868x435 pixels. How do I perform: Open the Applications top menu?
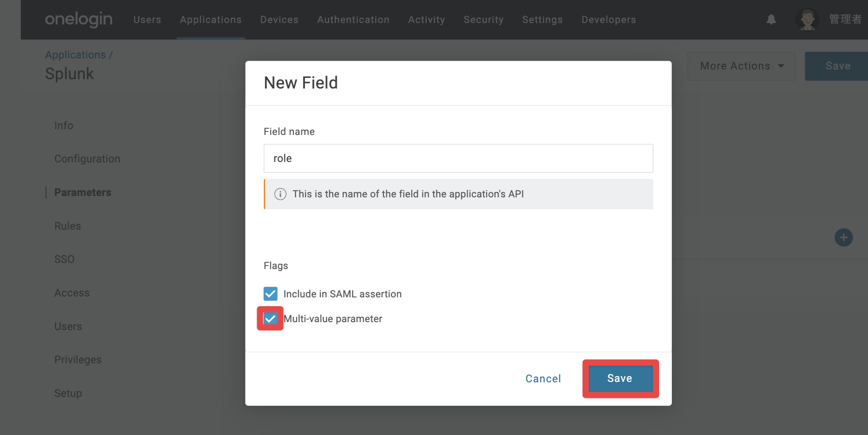point(211,20)
